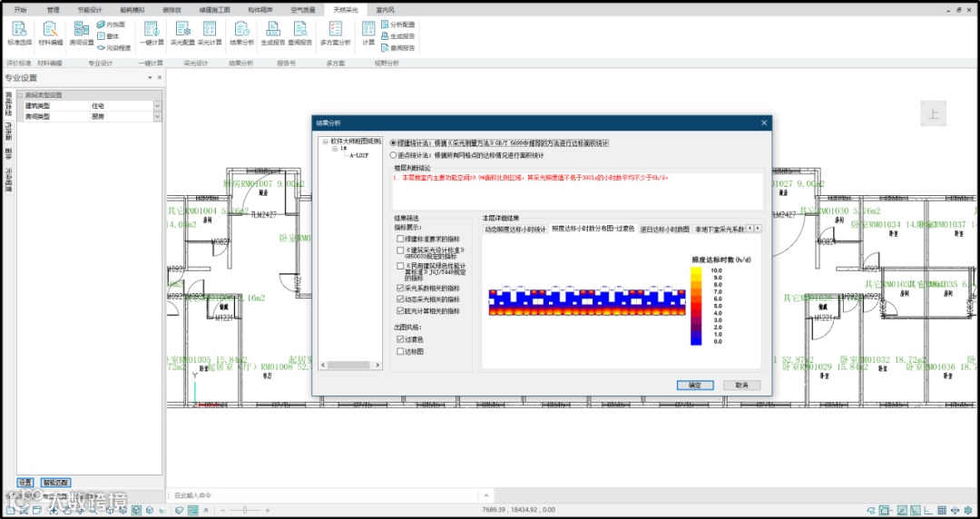Click the zoom slider handle in the status bar
The height and width of the screenshot is (519, 980).
tap(244, 510)
